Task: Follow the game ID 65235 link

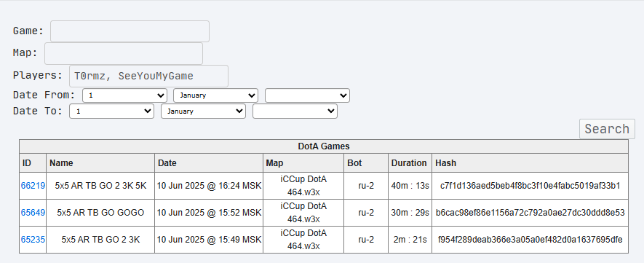Action: (33, 240)
